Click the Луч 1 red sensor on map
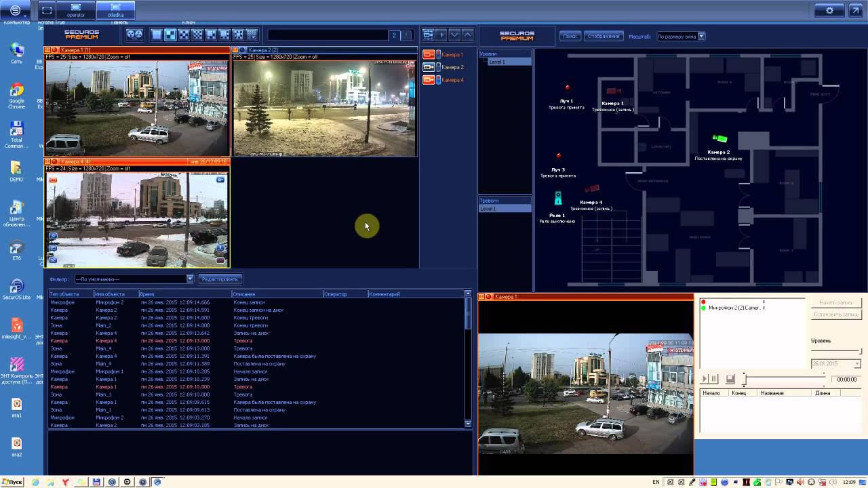The width and height of the screenshot is (868, 488). 568,87
